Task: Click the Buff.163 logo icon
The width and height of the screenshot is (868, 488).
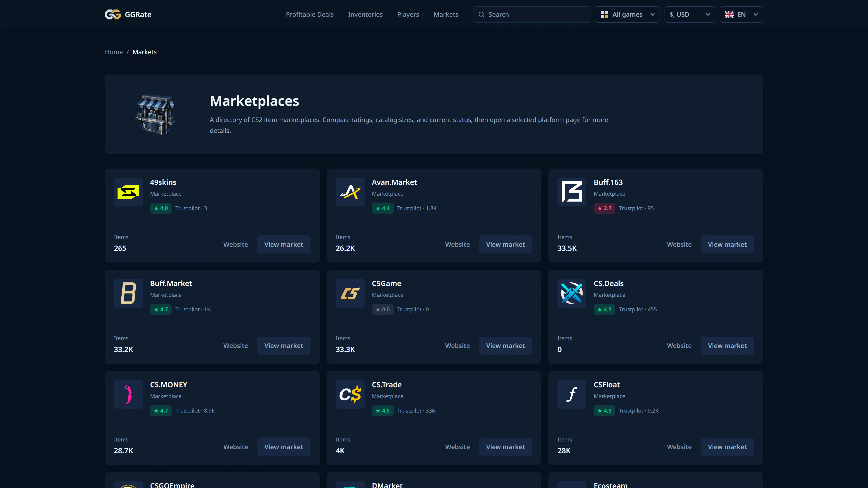Action: tap(572, 192)
